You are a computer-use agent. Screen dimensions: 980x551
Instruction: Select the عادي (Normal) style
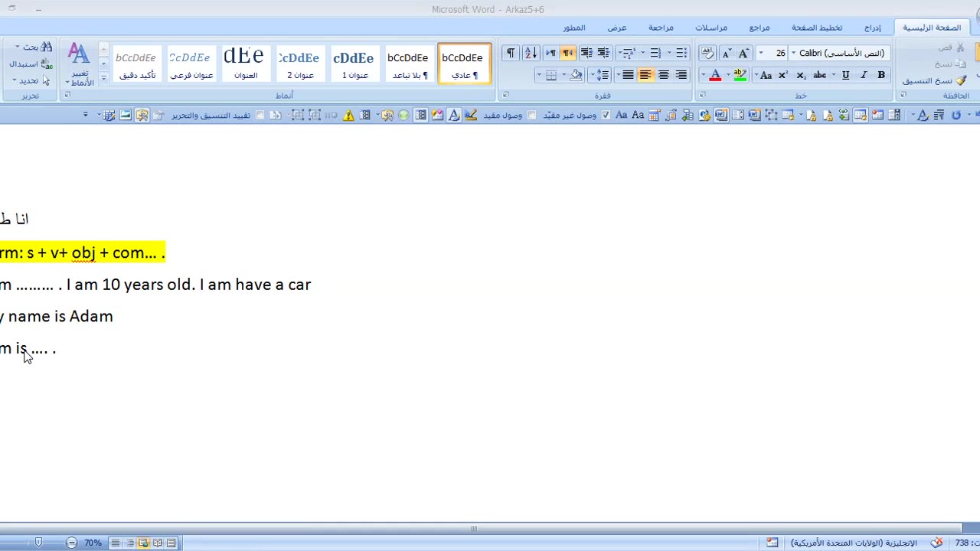pos(464,64)
